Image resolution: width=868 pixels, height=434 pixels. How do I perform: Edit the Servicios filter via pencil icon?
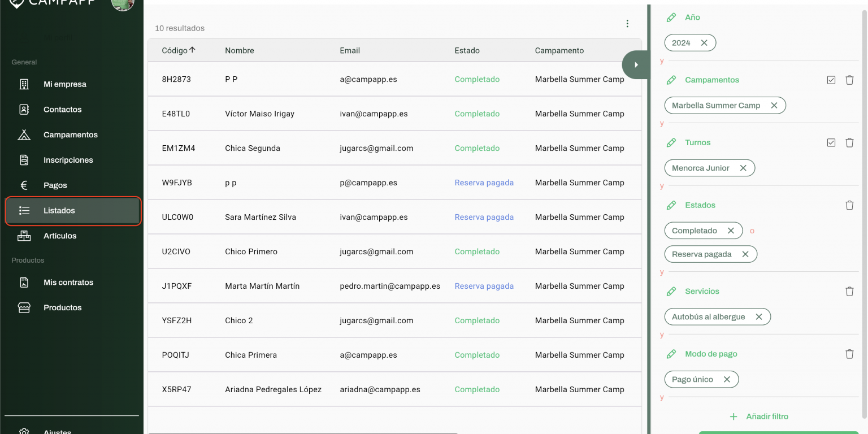(671, 292)
